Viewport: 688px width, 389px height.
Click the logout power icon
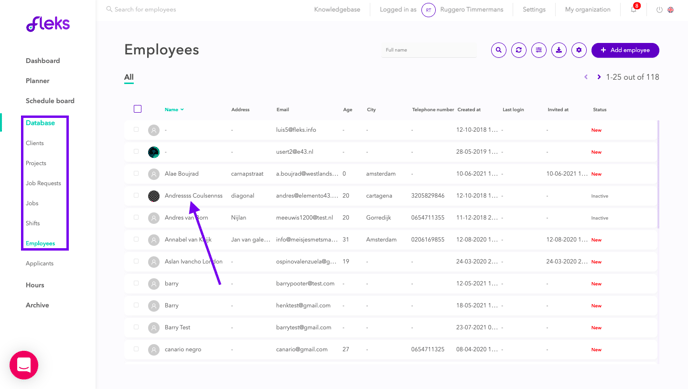point(659,10)
